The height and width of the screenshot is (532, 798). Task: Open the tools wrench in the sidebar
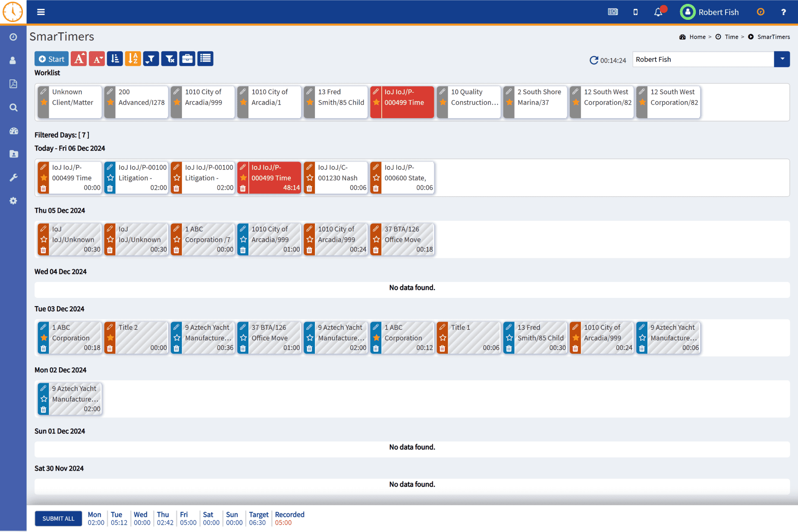click(x=13, y=177)
